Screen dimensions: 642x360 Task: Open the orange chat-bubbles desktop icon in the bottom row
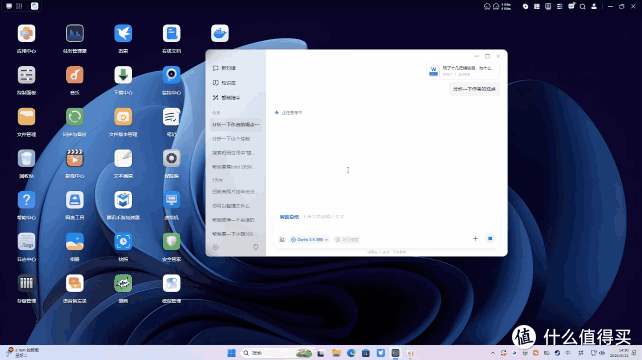(x=75, y=283)
